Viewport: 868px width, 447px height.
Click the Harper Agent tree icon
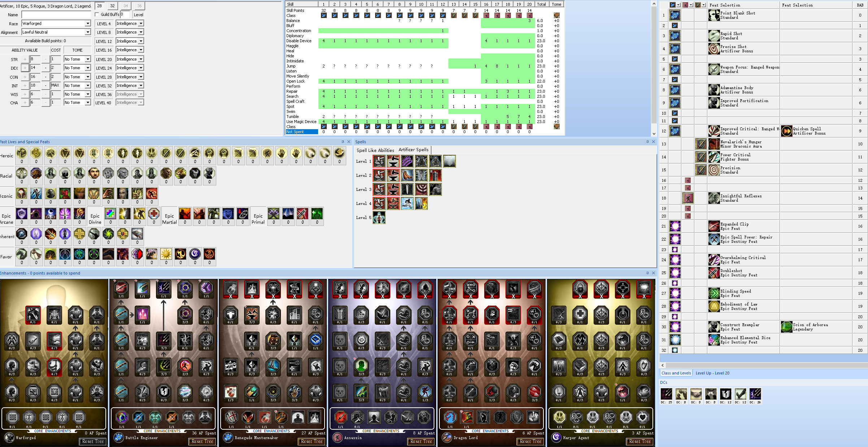pyautogui.click(x=556, y=438)
